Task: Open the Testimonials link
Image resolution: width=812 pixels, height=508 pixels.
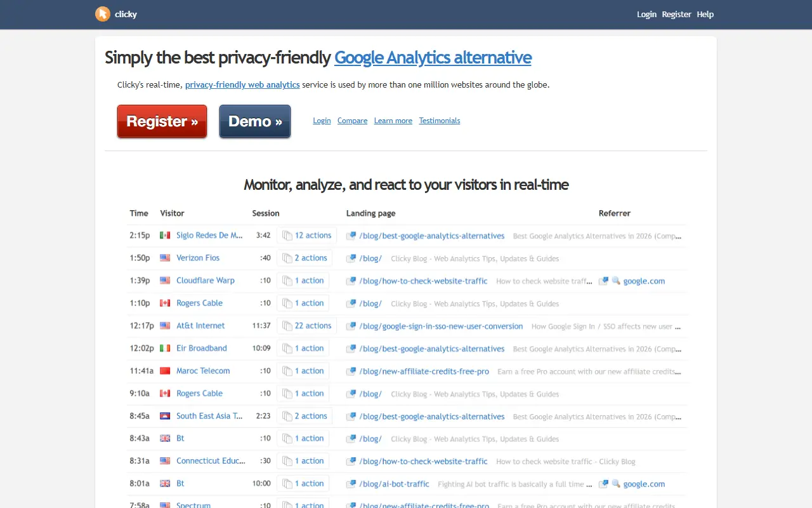Action: [x=440, y=121]
